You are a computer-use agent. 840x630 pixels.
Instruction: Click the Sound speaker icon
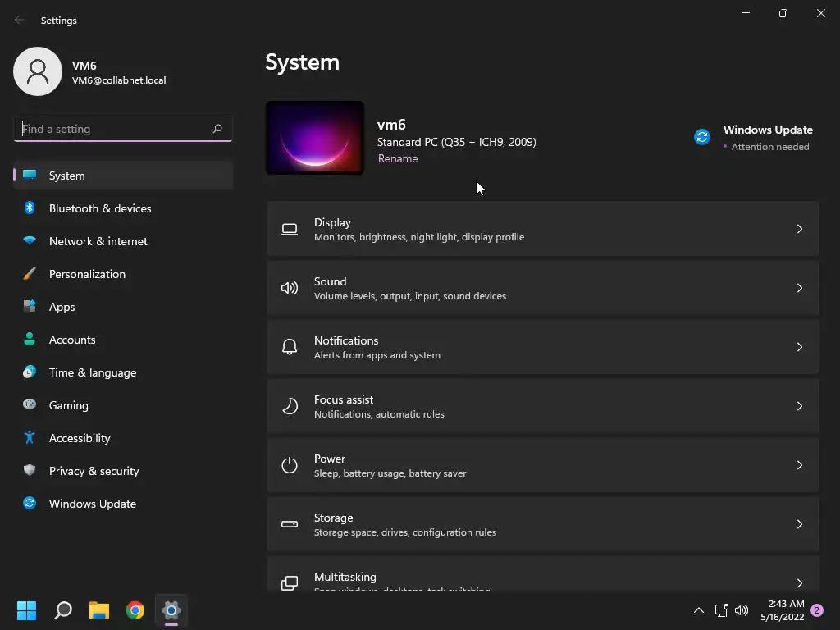[x=290, y=288]
